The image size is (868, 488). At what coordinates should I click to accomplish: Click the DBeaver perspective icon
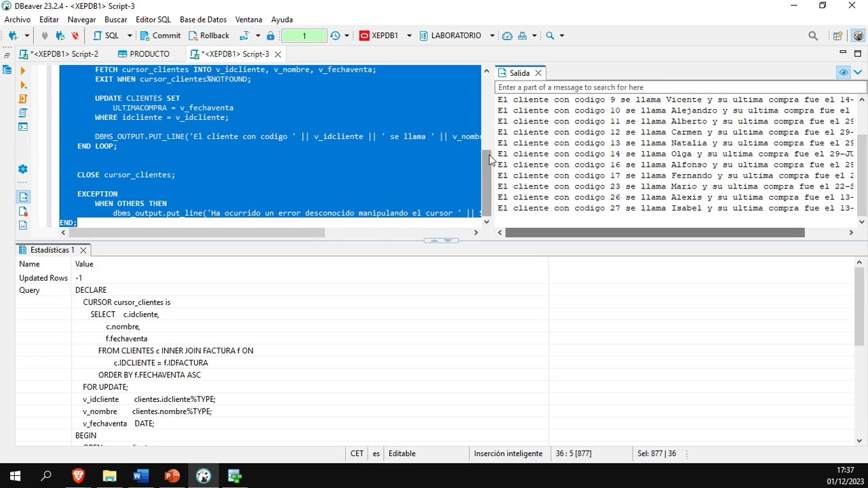click(858, 36)
